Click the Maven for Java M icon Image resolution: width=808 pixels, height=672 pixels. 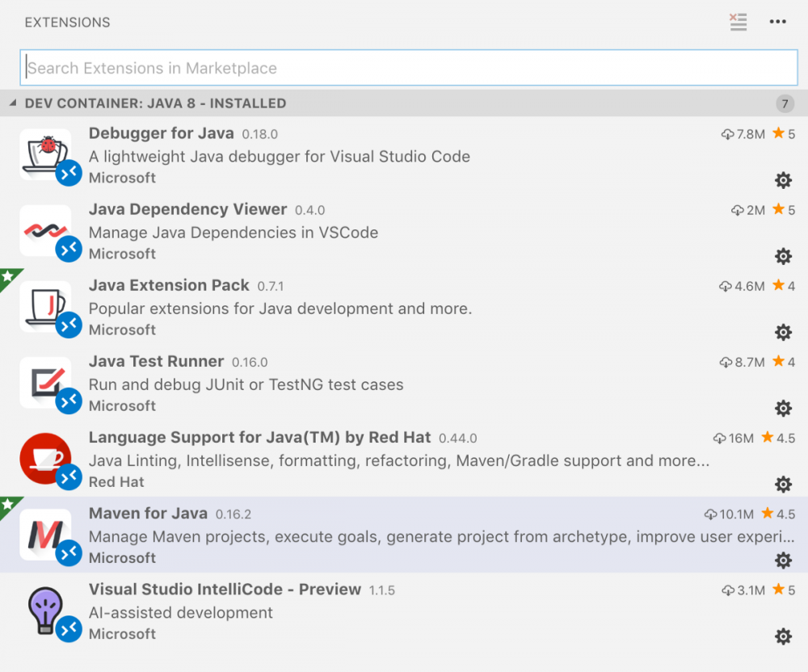coord(44,535)
